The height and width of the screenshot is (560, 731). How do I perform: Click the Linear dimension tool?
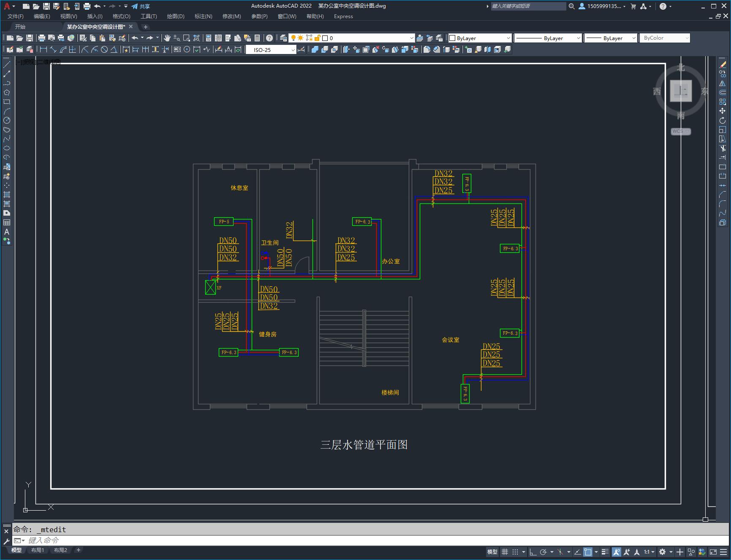click(43, 49)
